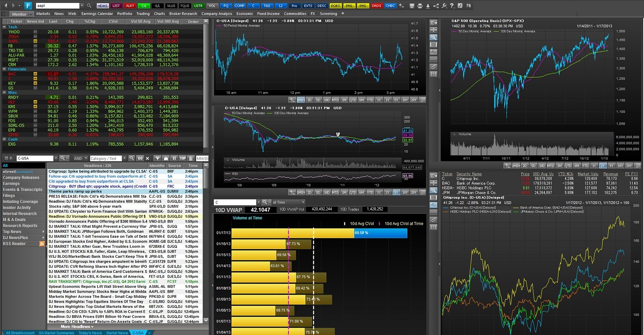Screen dimensions: 644x335
Task: Select the trash icon in the news search bar
Action: pos(191,158)
